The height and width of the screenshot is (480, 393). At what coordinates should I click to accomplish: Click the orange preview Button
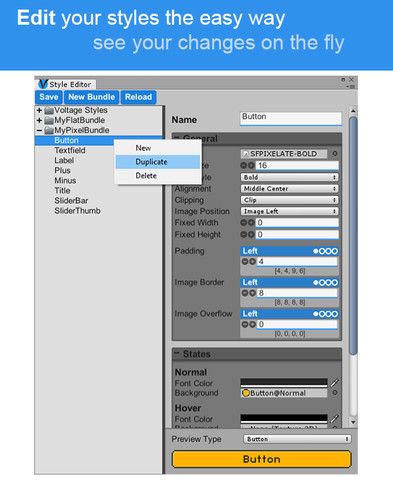[262, 459]
